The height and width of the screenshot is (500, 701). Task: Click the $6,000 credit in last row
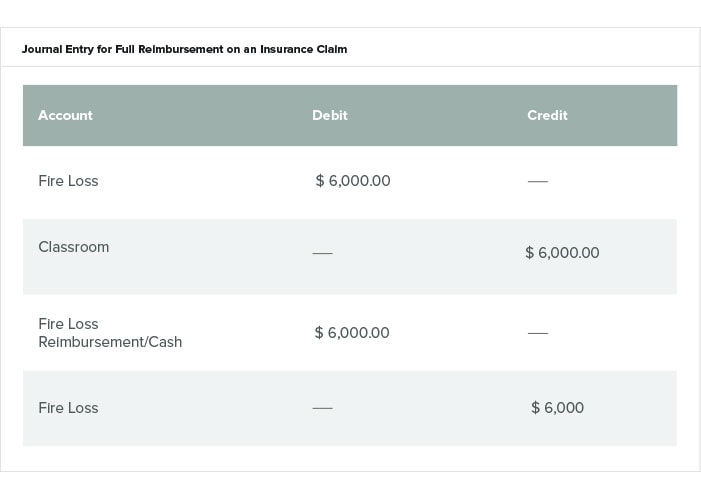coord(557,408)
